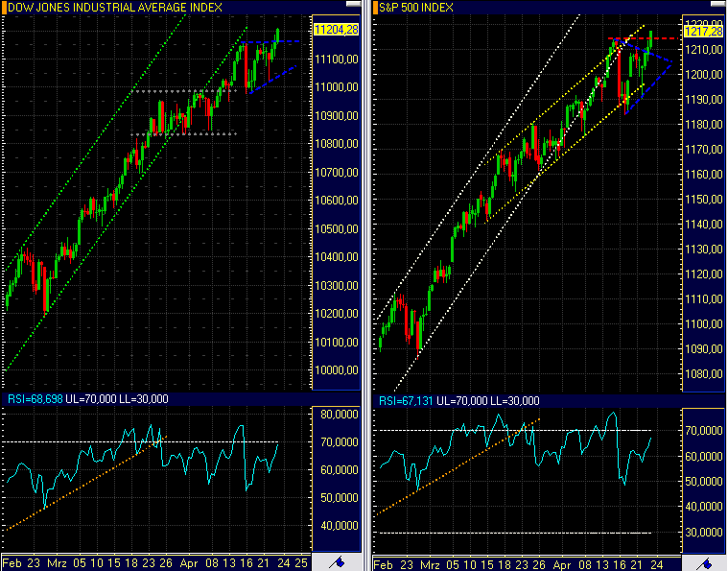This screenshot has height=571, width=728.
Task: Click the 30,0000 value on the S&P RSI axis
Action: click(704, 532)
